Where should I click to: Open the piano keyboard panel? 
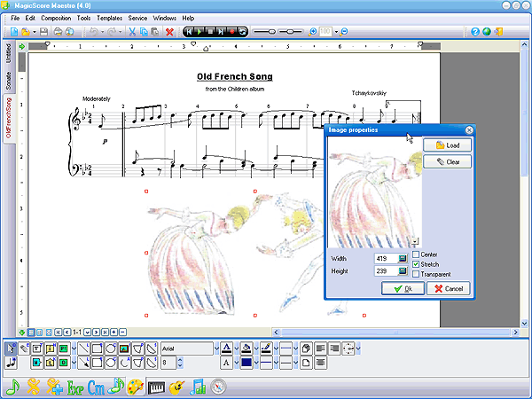pyautogui.click(x=156, y=387)
